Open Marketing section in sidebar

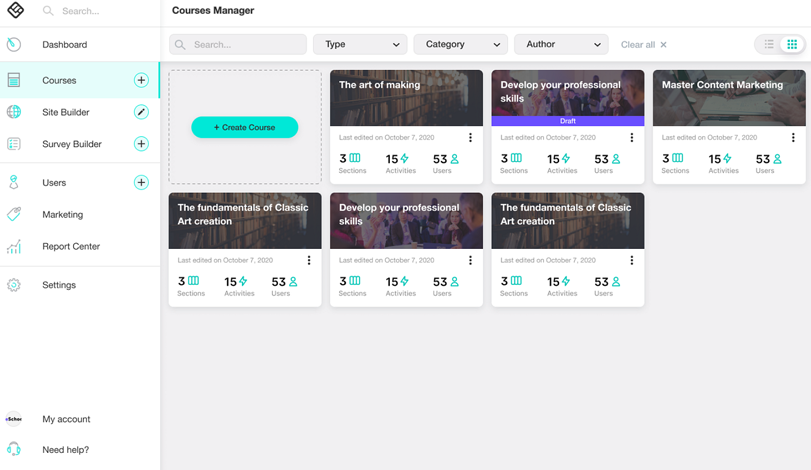[x=62, y=215]
